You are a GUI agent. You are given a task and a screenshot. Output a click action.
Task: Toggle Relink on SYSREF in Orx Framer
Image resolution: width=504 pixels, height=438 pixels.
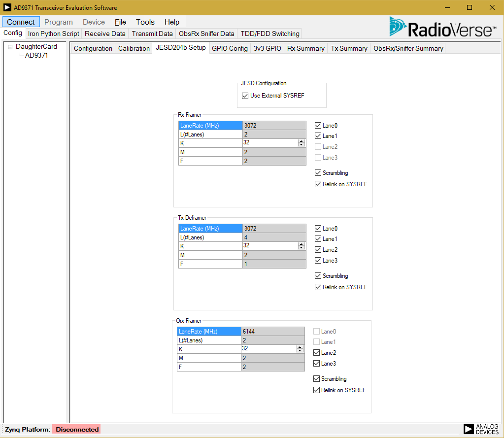point(316,390)
